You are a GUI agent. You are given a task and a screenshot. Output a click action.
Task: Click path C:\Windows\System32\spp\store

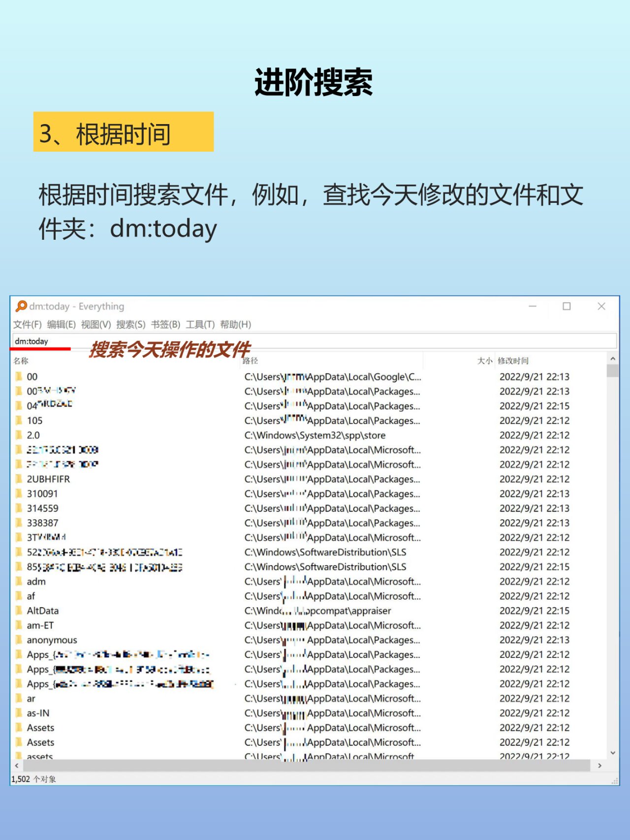pos(315,435)
